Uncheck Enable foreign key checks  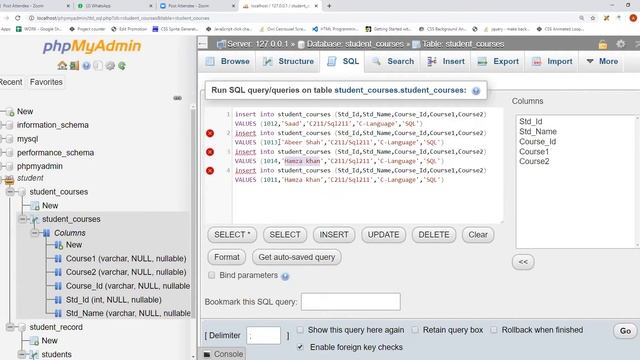tap(300, 347)
